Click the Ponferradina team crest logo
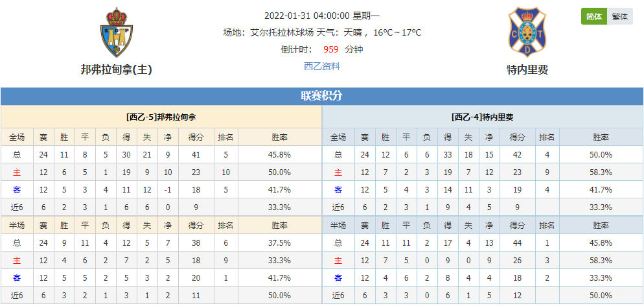The width and height of the screenshot is (644, 306). pos(117,32)
